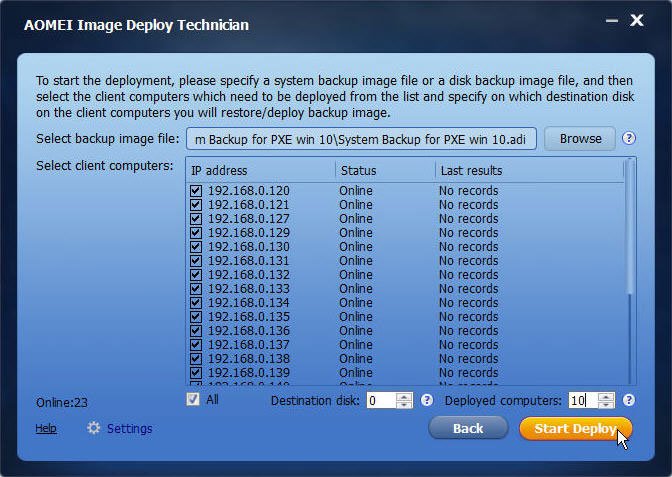Uncheck the 192.168.0.127 checkbox
Viewport: 672px width, 477px height.
[196, 219]
